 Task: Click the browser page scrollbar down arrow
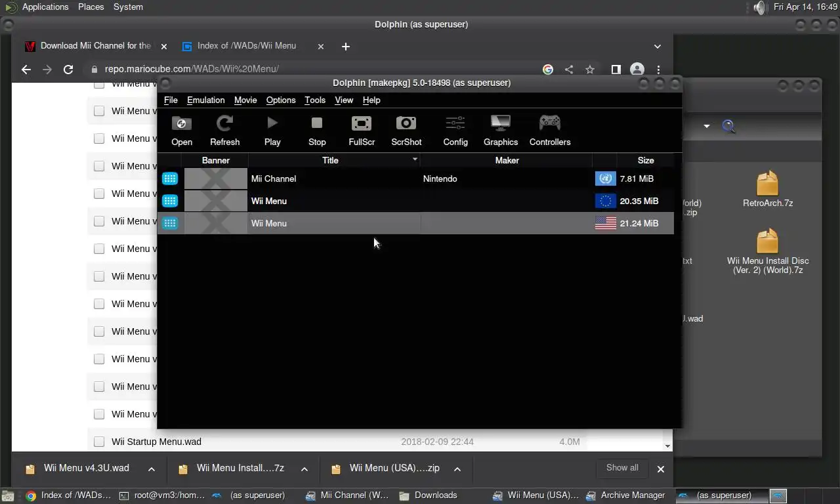tap(668, 446)
